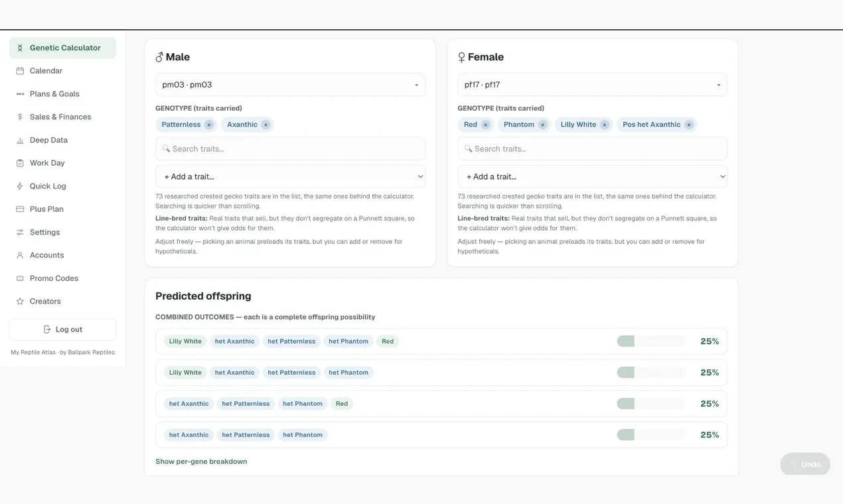Open the Quick Log page

[62, 186]
